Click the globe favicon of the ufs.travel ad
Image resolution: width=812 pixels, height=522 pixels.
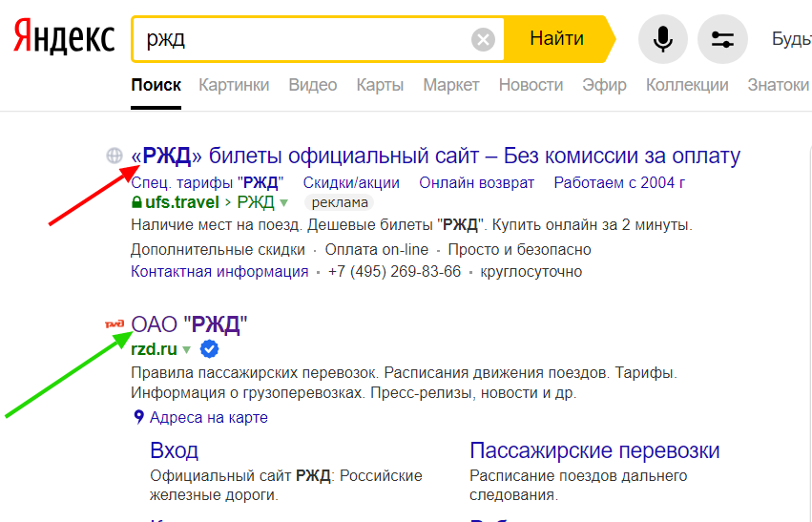(115, 156)
